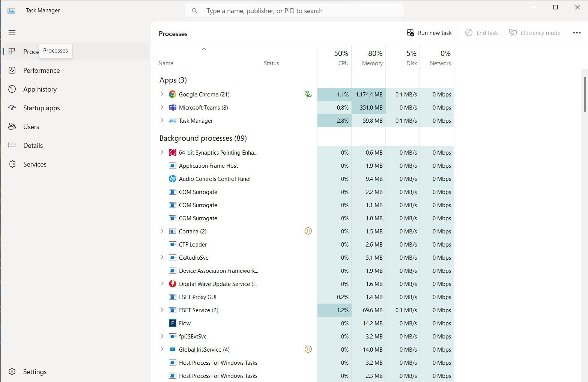The height and width of the screenshot is (382, 588).
Task: Open the more options ellipsis menu
Action: point(577,33)
